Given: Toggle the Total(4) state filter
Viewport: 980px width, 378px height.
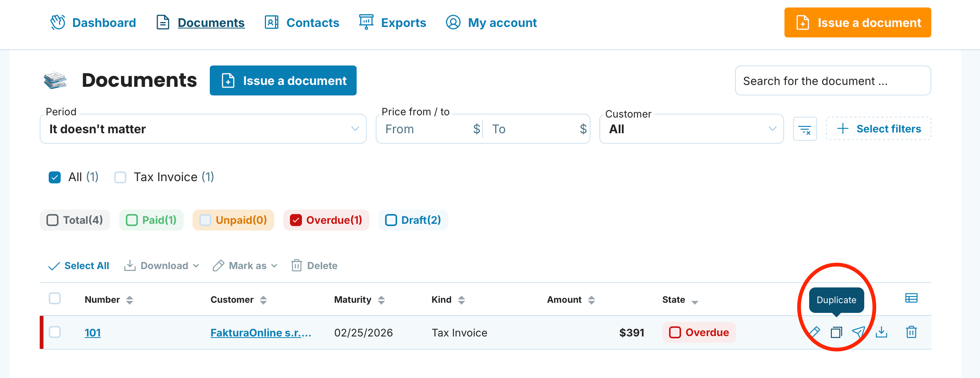Looking at the screenshot, I should (x=75, y=220).
